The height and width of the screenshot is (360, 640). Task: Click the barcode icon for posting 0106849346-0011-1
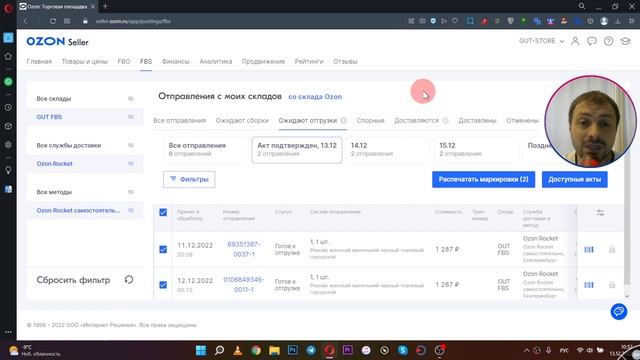coord(589,285)
